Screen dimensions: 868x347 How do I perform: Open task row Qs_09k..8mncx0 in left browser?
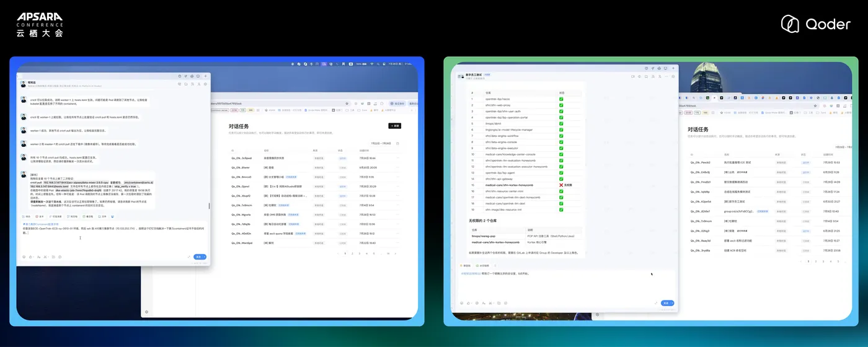(316, 177)
